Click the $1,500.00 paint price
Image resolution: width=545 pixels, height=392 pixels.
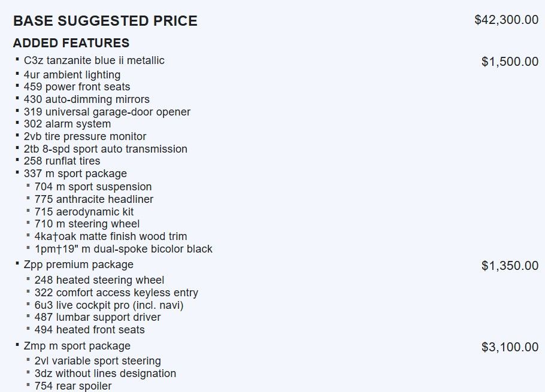[x=510, y=62]
